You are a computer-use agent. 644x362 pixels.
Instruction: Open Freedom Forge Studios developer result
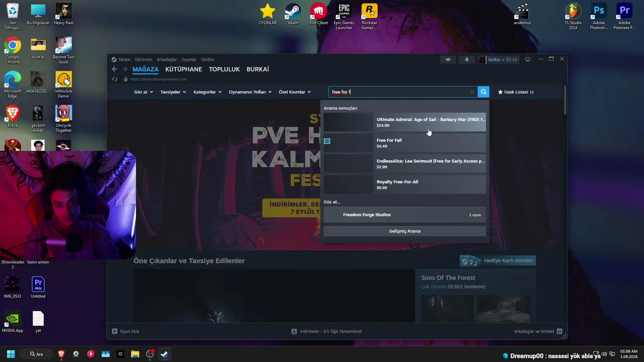(405, 215)
